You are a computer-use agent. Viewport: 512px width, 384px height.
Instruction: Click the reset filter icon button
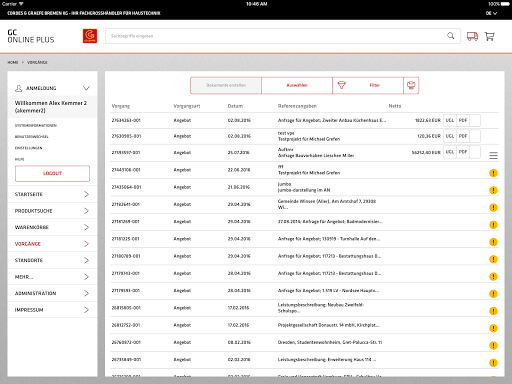(x=411, y=85)
